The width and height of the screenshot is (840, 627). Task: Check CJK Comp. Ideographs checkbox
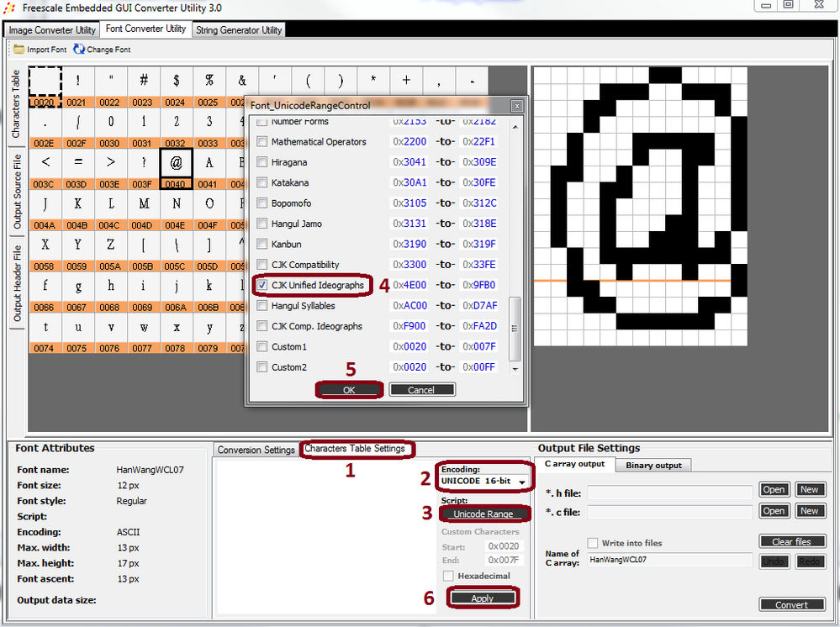point(262,326)
